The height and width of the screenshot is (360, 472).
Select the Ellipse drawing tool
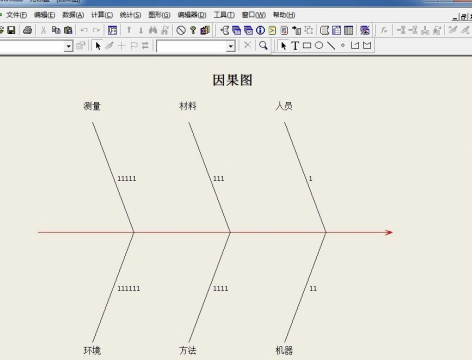point(319,45)
